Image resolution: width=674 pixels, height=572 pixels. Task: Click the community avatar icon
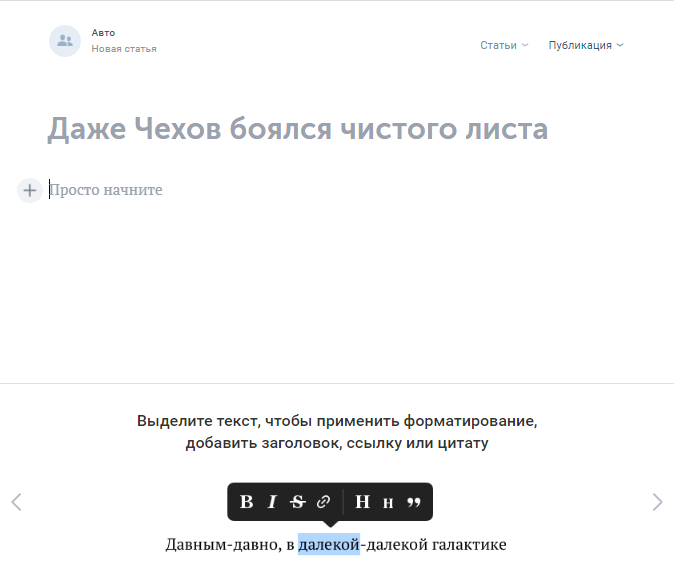(x=65, y=41)
